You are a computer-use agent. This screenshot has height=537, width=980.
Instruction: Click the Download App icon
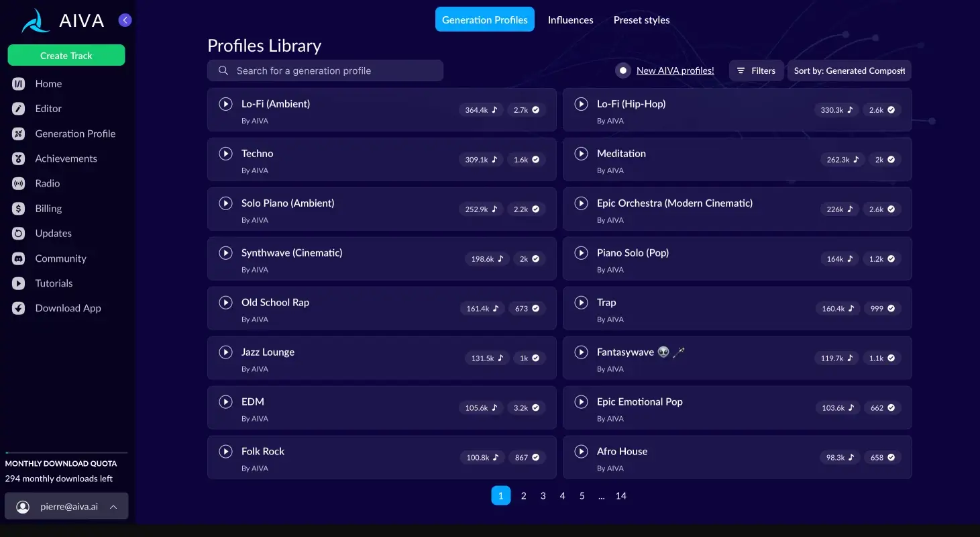point(19,308)
